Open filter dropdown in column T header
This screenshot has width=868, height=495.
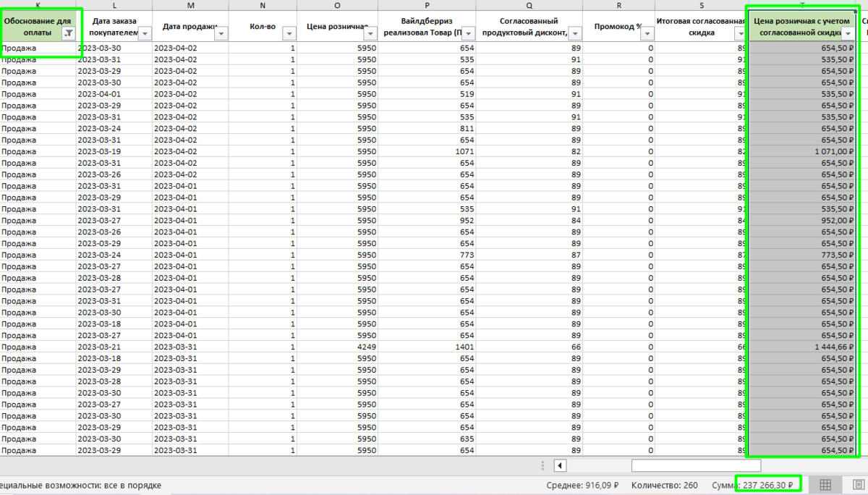point(848,33)
